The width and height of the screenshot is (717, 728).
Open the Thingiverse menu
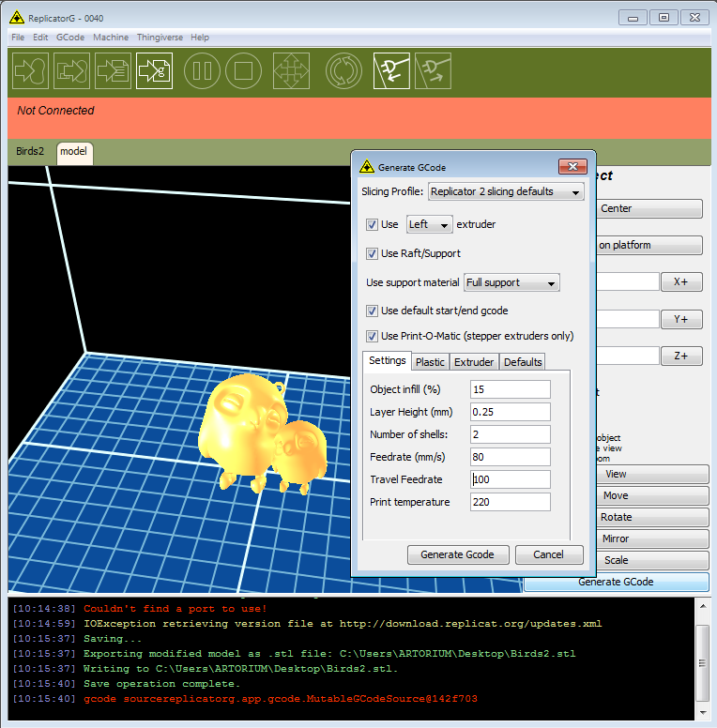[160, 38]
